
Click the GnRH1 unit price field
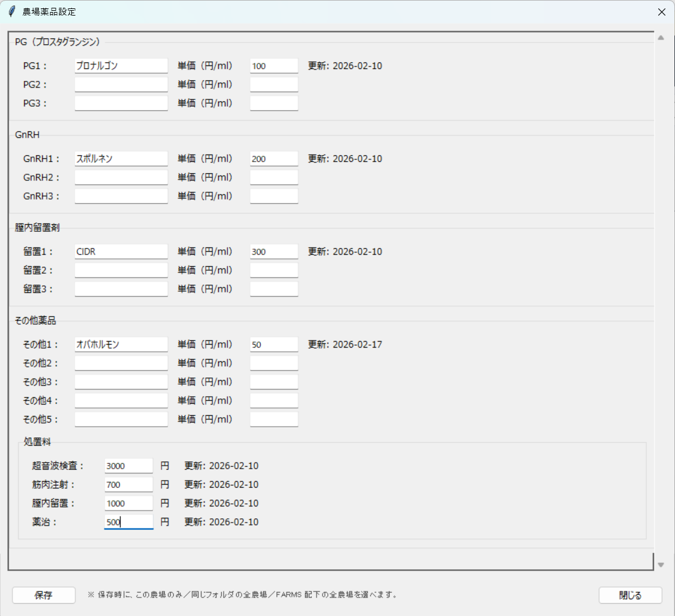click(x=274, y=159)
